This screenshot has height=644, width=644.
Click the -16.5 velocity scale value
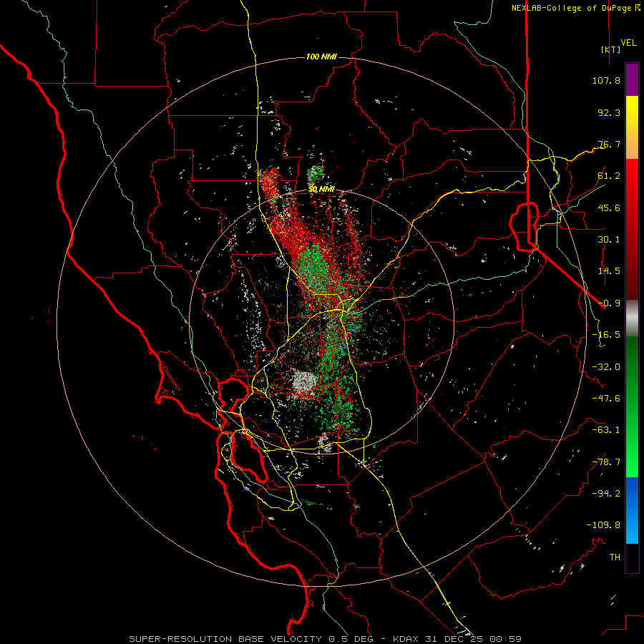(606, 335)
